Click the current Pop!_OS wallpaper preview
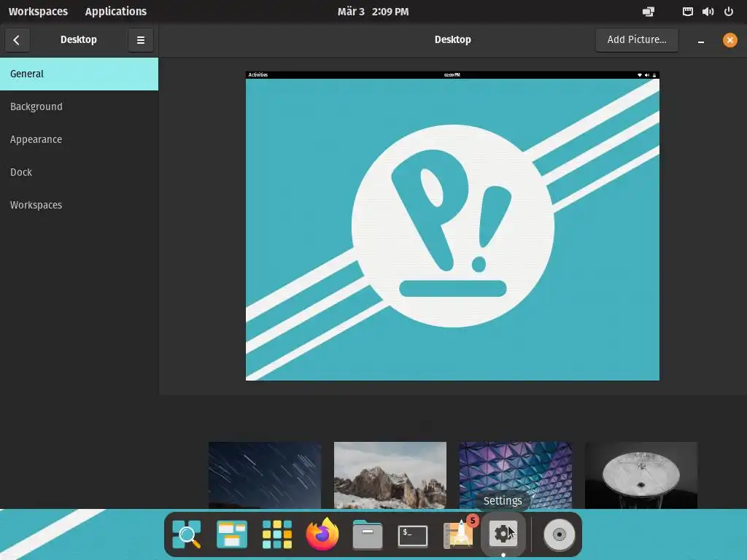Screen dimensions: 747x560 452,226
